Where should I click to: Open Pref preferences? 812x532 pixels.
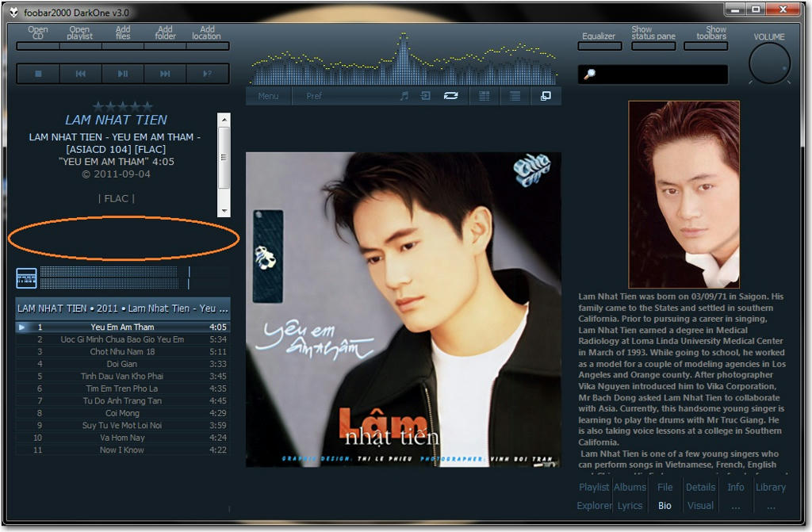[x=314, y=97]
